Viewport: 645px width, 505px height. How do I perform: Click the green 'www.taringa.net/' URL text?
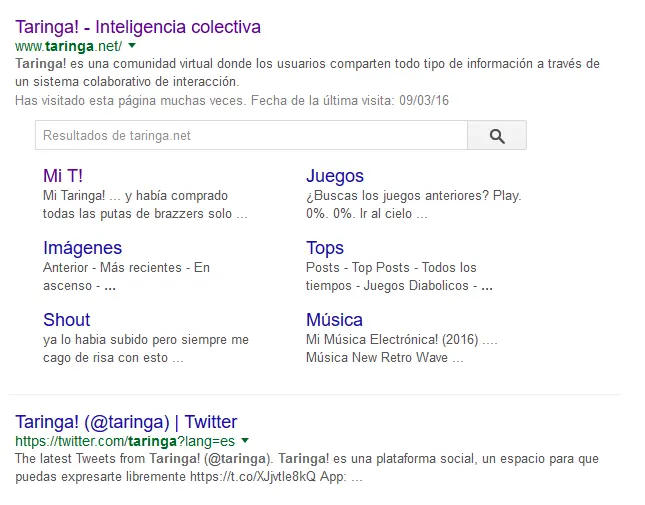pos(69,46)
